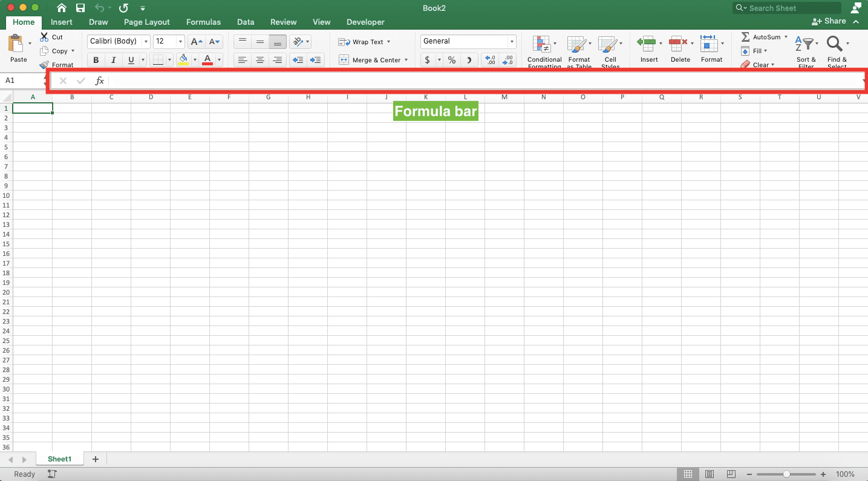Click the Search Sheet field
The image size is (868, 481).
[x=786, y=8]
